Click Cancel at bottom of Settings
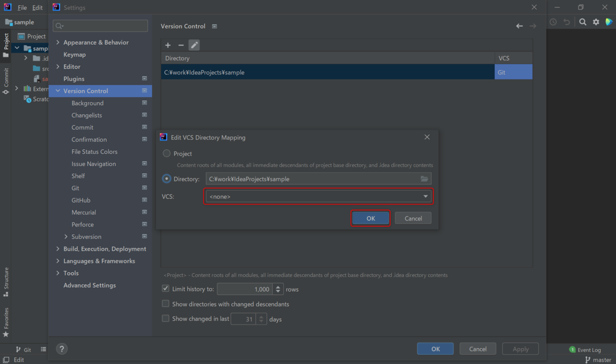This screenshot has height=364, width=616. click(478, 349)
